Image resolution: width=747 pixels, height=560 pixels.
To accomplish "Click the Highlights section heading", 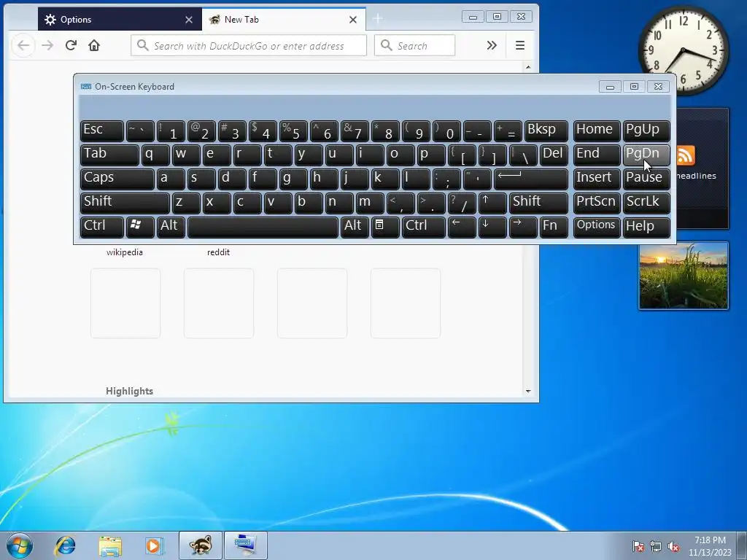I will point(130,391).
